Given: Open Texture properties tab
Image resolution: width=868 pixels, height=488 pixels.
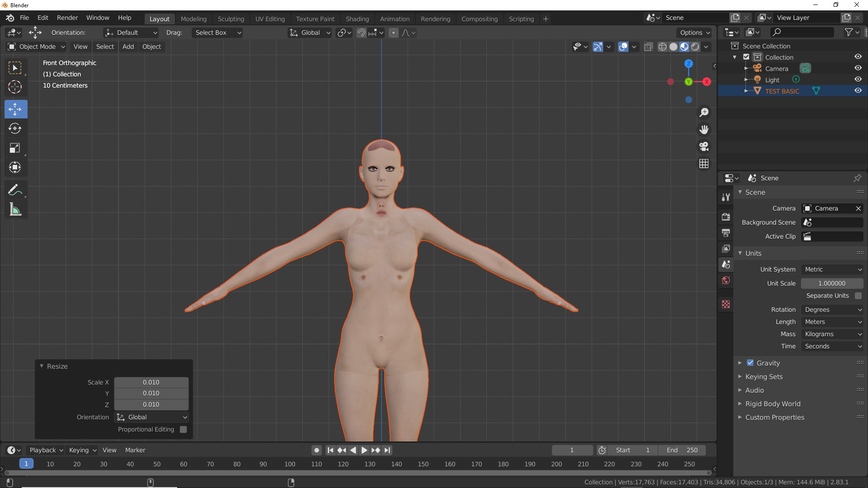Looking at the screenshot, I should [726, 305].
